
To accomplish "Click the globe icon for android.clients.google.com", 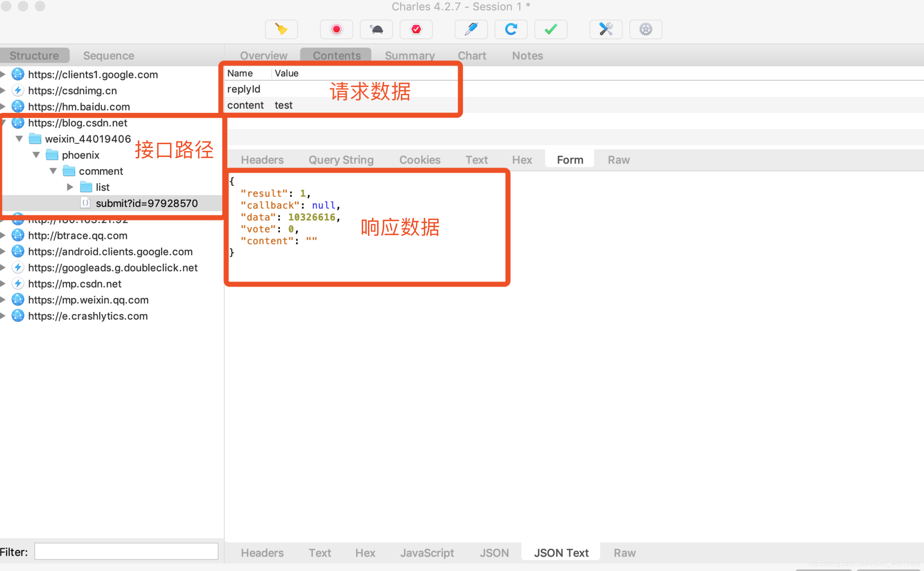I will (x=18, y=252).
